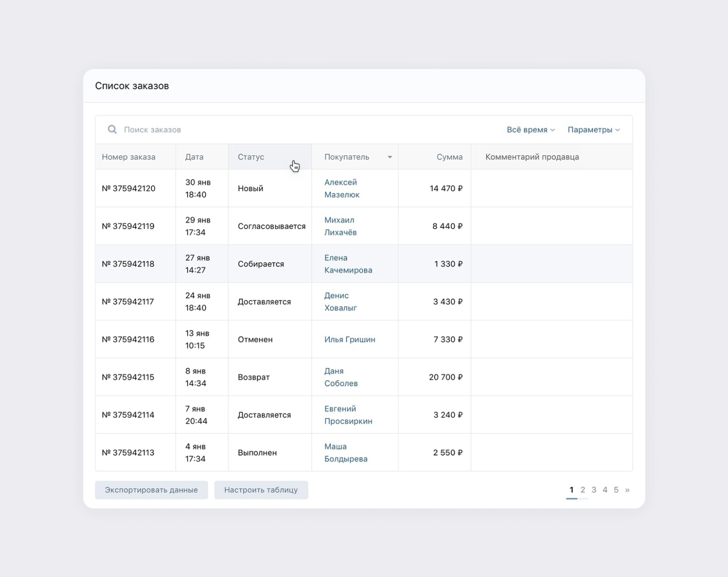This screenshot has width=728, height=577.
Task: Select order № 375942119
Action: (128, 226)
